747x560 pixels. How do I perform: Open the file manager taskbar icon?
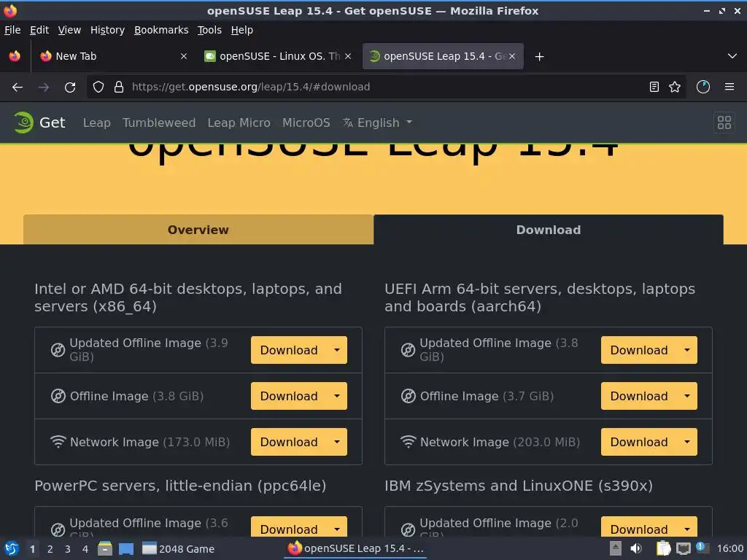[105, 549]
